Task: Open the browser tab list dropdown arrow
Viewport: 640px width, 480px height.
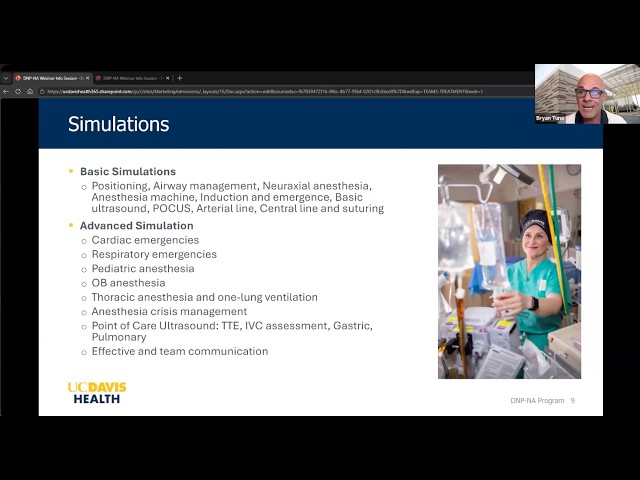Action: pyautogui.click(x=6, y=78)
